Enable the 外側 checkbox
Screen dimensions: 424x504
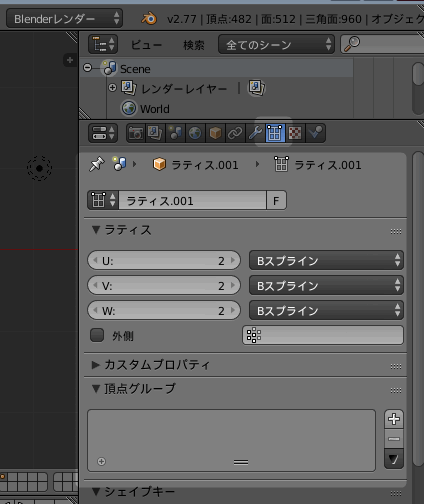click(97, 335)
